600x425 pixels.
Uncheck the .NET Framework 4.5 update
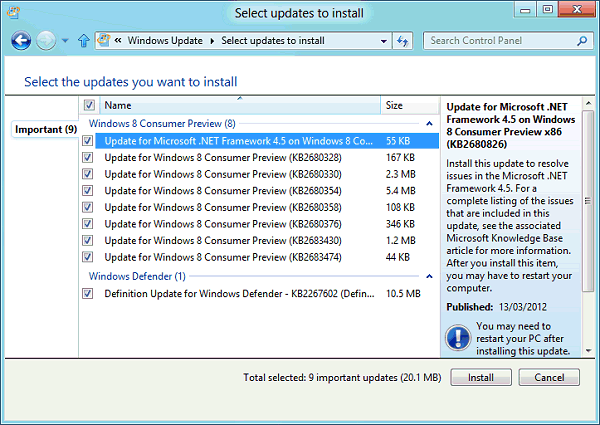88,141
